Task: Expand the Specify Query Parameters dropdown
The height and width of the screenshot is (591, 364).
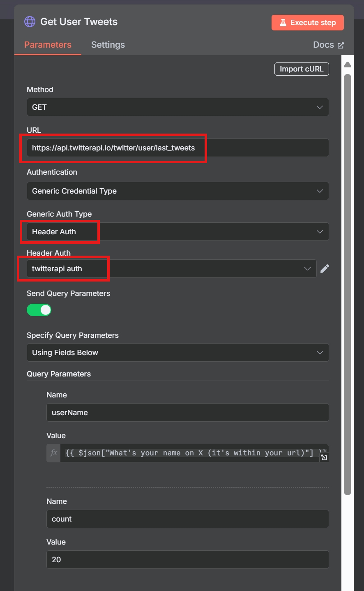Action: 177,353
